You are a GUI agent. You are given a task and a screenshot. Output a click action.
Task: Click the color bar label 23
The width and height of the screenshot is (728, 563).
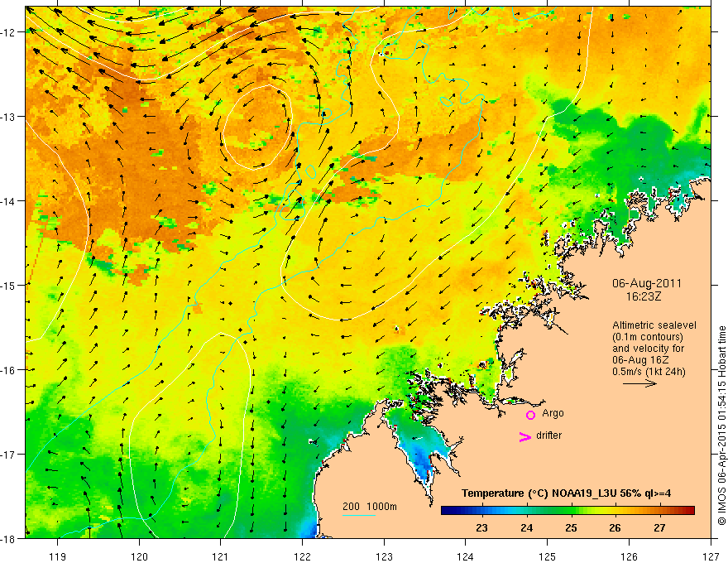(481, 527)
